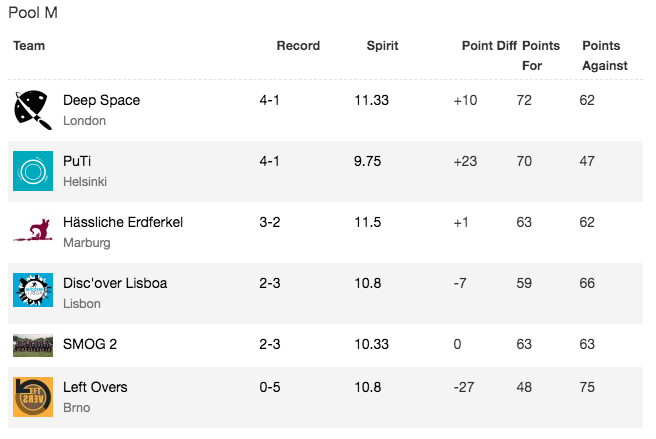Click the Deep Space team logo
Image resolution: width=656 pixels, height=439 pixels.
point(33,110)
